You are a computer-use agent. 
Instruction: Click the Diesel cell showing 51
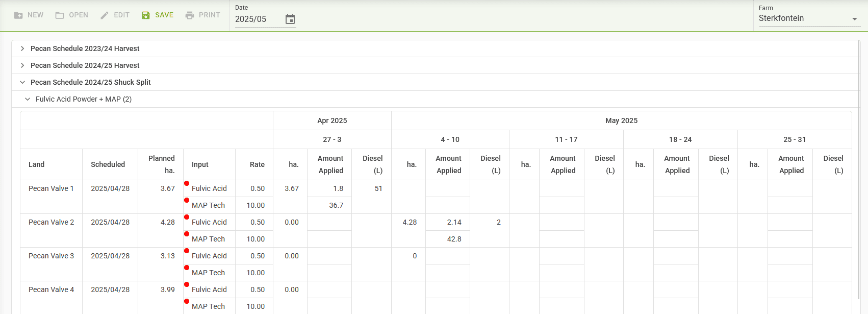[371, 188]
